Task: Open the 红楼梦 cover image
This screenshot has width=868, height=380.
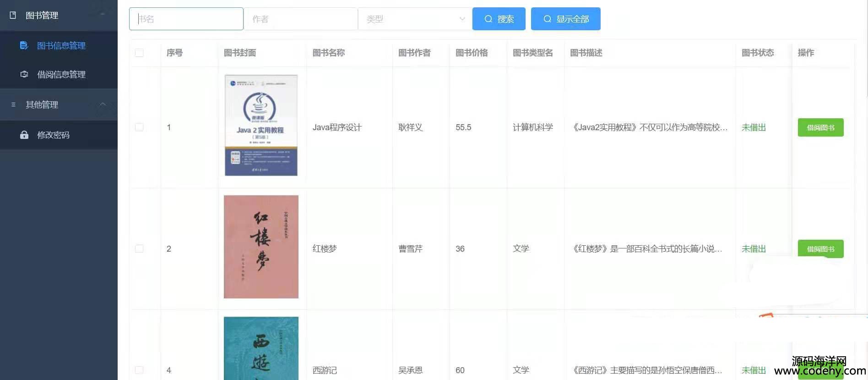Action: [x=261, y=247]
